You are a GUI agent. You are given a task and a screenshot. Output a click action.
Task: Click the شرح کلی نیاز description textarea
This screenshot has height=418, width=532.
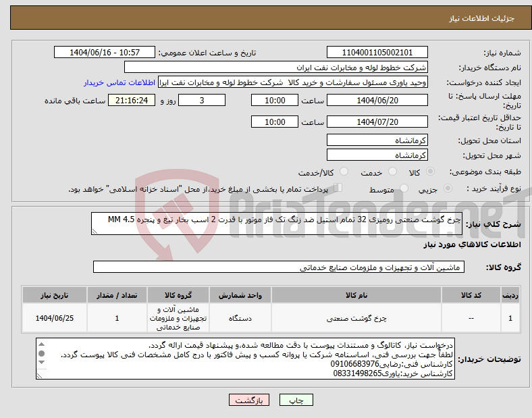click(277, 224)
